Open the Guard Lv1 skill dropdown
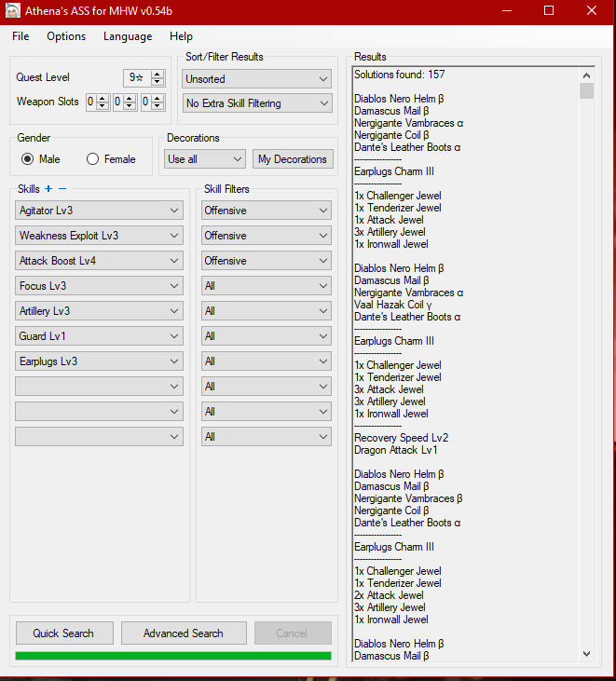616x681 pixels. 99,336
